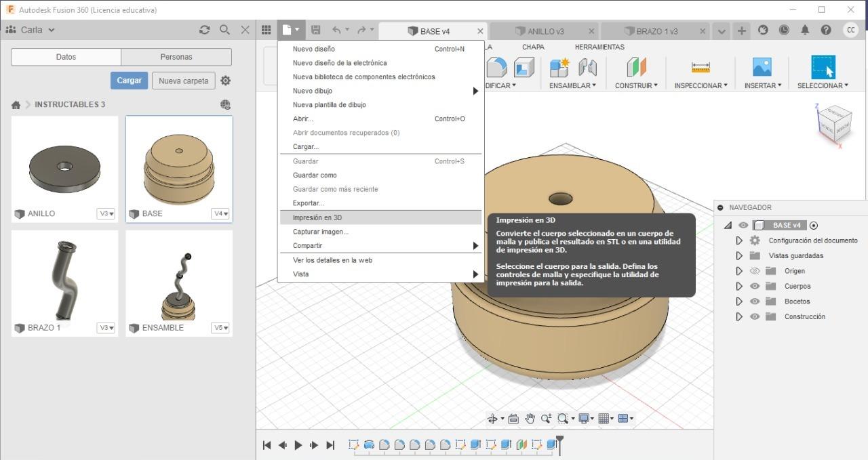This screenshot has width=868, height=460.
Task: Choose Exportar... from file menu
Action: coord(308,203)
